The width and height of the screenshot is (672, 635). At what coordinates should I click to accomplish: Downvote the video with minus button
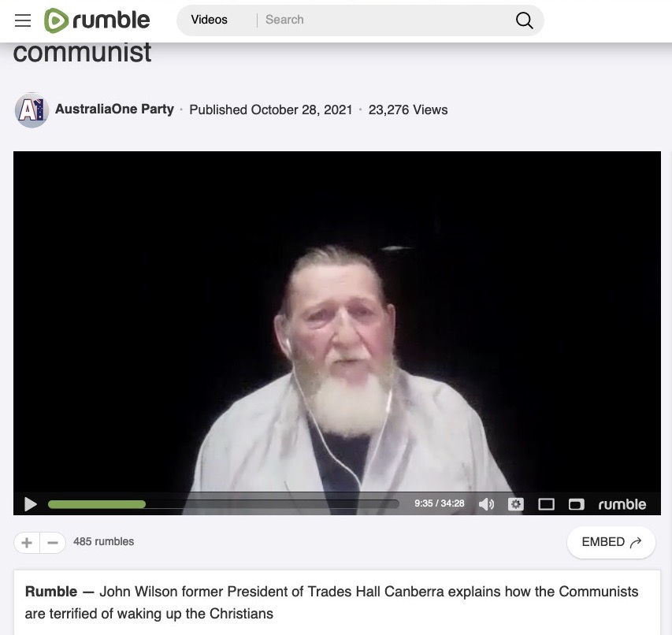pos(53,543)
